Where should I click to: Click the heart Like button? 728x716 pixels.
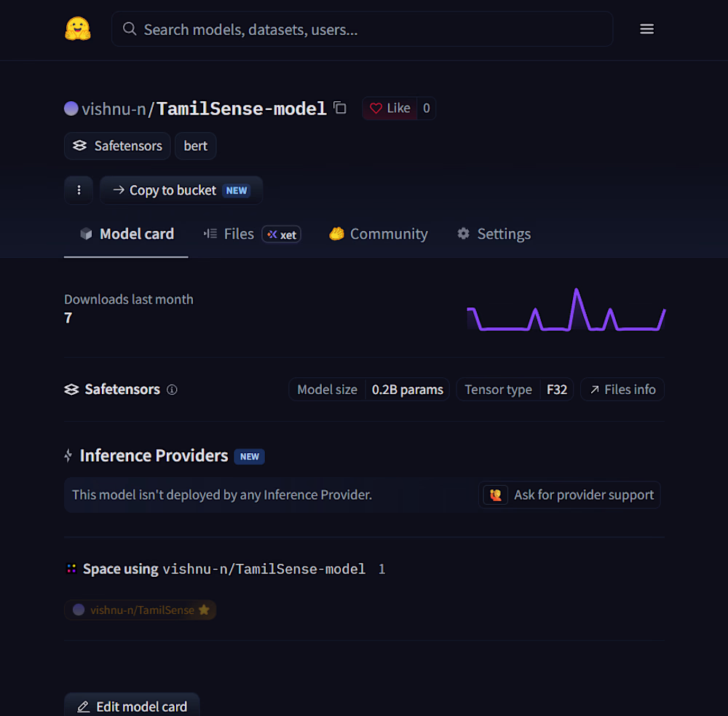(389, 109)
